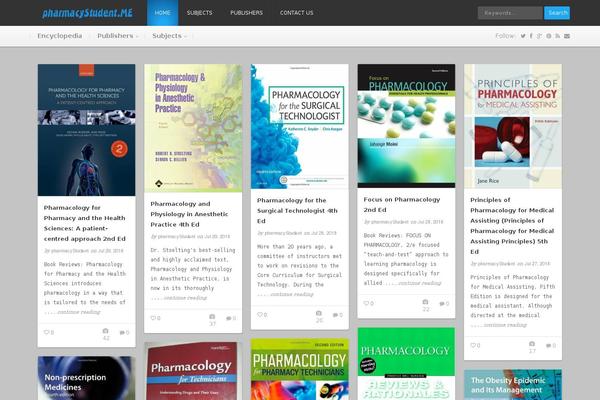Open photo count icon on Focus on Pharmacology card
The width and height of the screenshot is (600, 400).
coord(426,302)
